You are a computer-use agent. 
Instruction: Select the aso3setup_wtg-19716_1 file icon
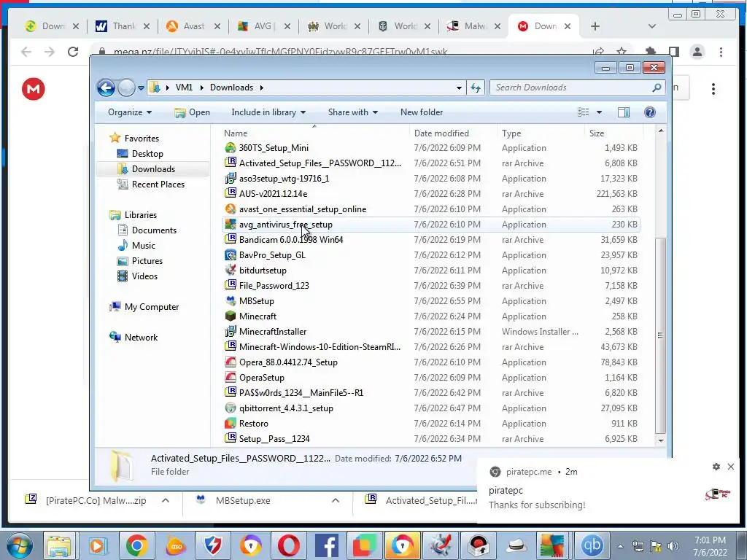click(x=231, y=178)
